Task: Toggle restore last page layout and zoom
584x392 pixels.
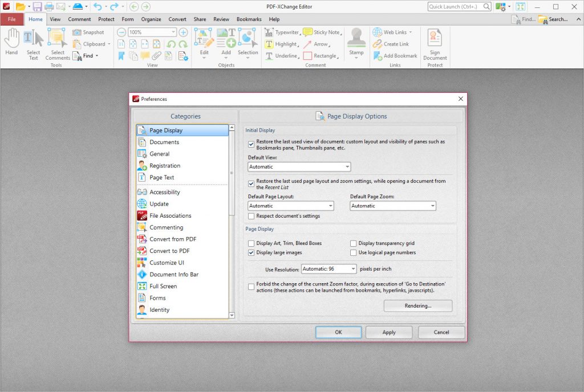Action: click(252, 183)
